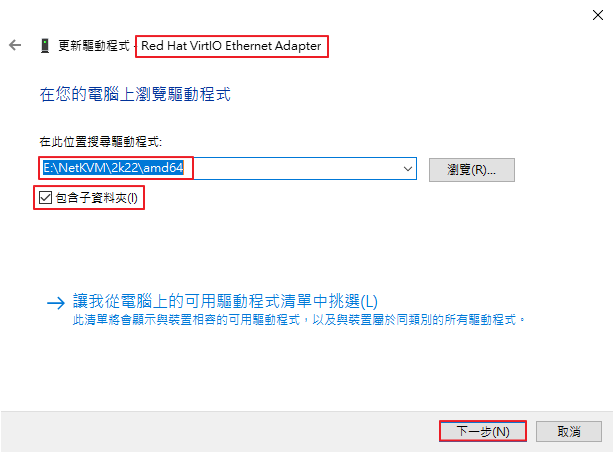Click the gray footer bar left of 下一步
The width and height of the screenshot is (613, 452).
[219, 431]
